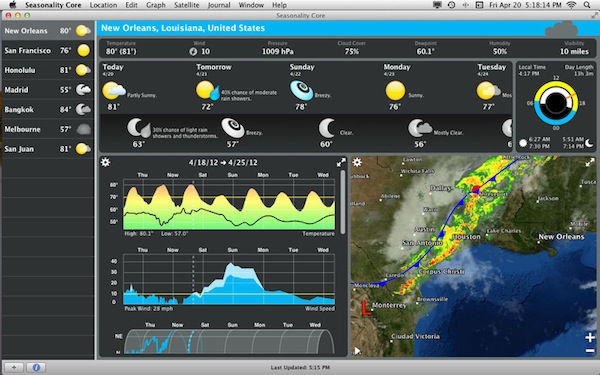Show location info with the i button
Screen dimensions: 600x375
pos(36,367)
